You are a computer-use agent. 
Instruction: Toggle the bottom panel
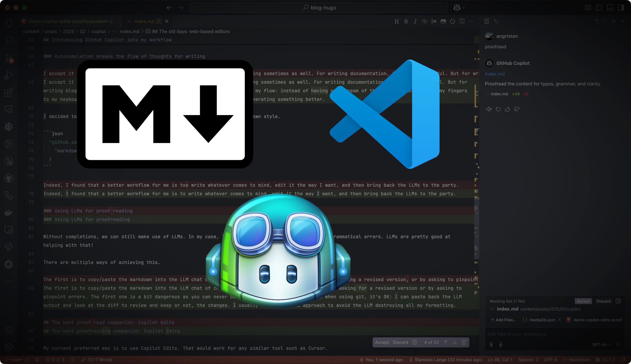point(610,8)
